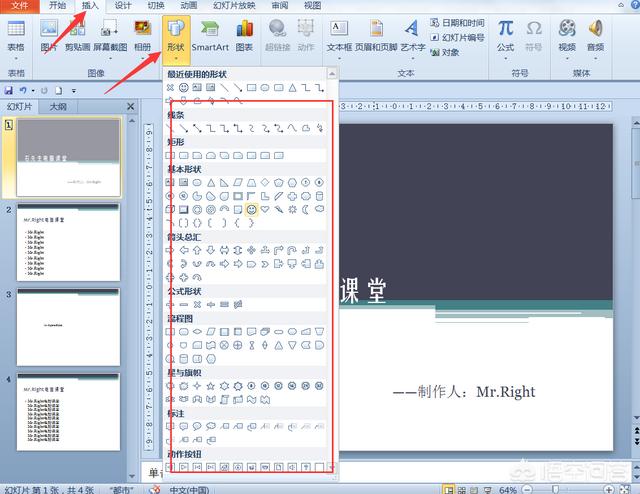Image resolution: width=640 pixels, height=494 pixels.
Task: Select the heart shape in Basic Shapes
Action: pos(265,209)
